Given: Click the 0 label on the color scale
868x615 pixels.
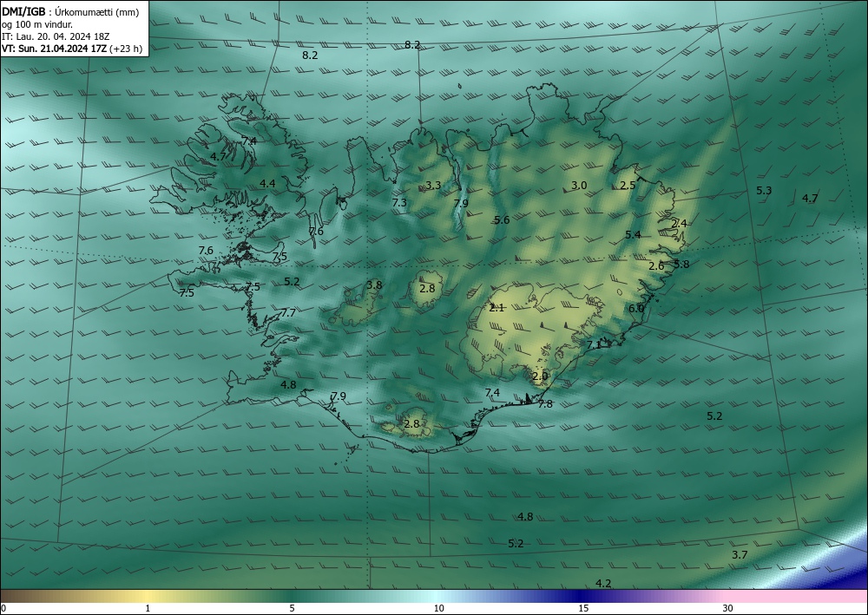Looking at the screenshot, I should pyautogui.click(x=3, y=608).
